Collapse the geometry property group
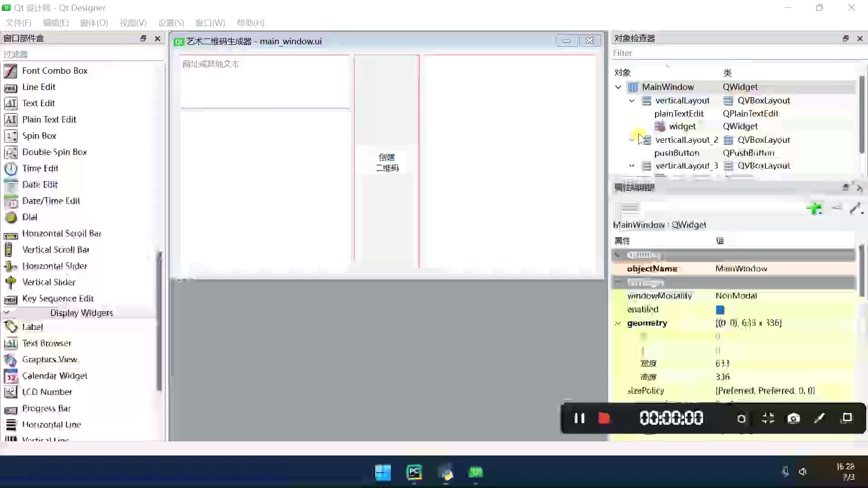The height and width of the screenshot is (488, 868). click(x=618, y=324)
